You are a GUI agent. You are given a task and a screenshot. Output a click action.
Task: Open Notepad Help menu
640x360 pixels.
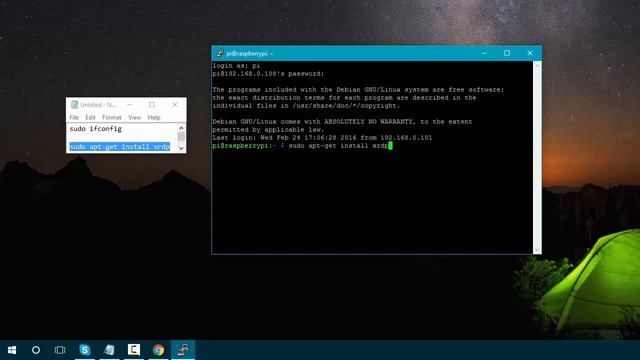coord(154,118)
